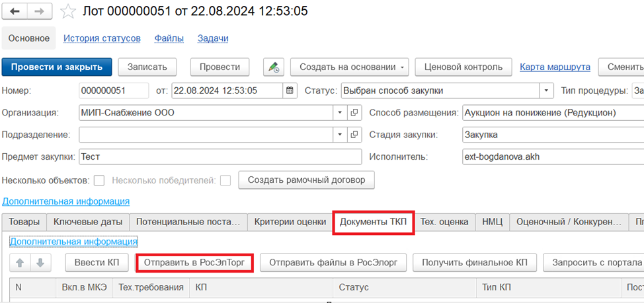This screenshot has height=303, width=644.
Task: Open the Подразделение field's open-form icon
Action: point(354,135)
